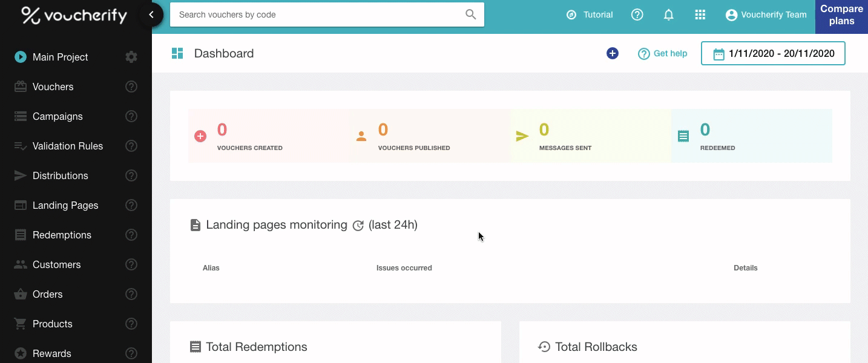The height and width of the screenshot is (363, 868).
Task: Open Orders in the sidebar
Action: (x=47, y=294)
